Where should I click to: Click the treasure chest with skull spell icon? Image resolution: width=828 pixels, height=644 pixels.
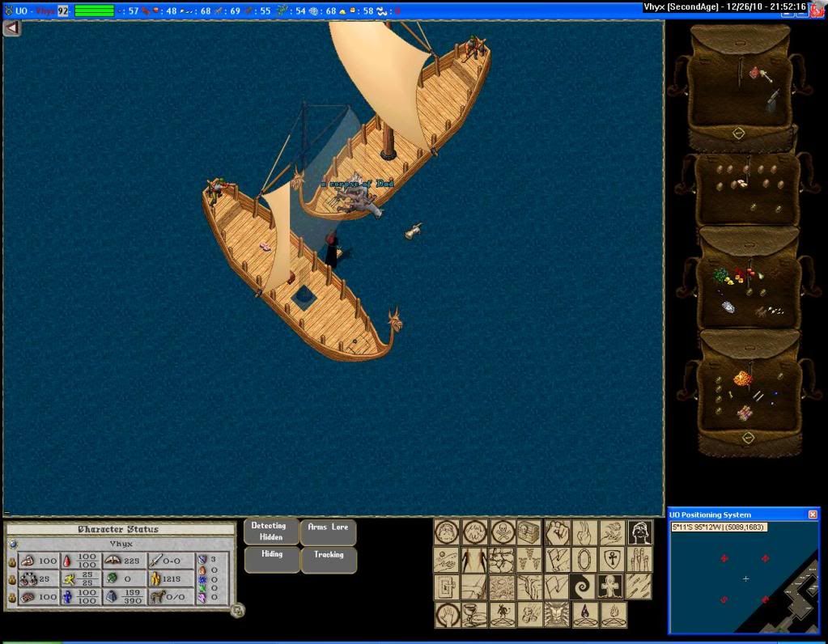529,532
